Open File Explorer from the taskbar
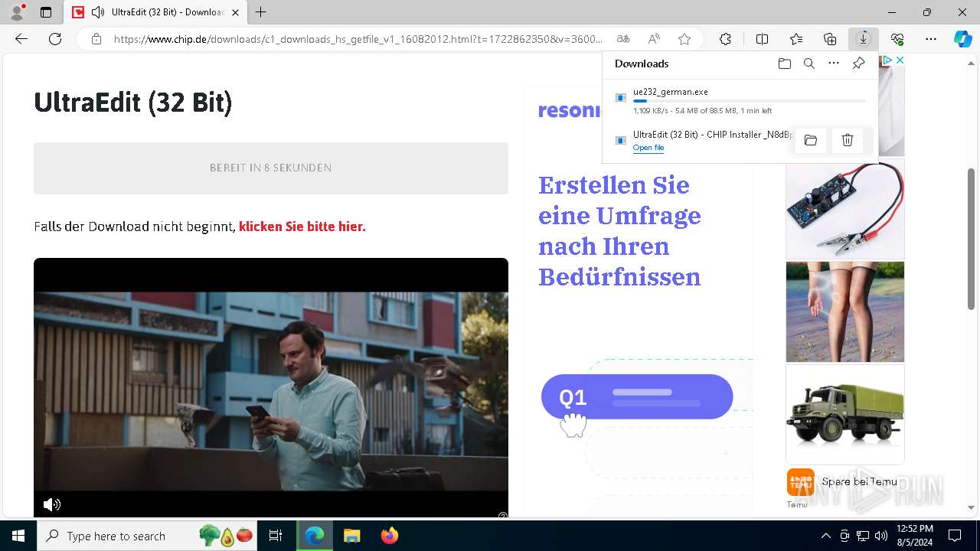Screen dimensions: 980x551 point(351,536)
